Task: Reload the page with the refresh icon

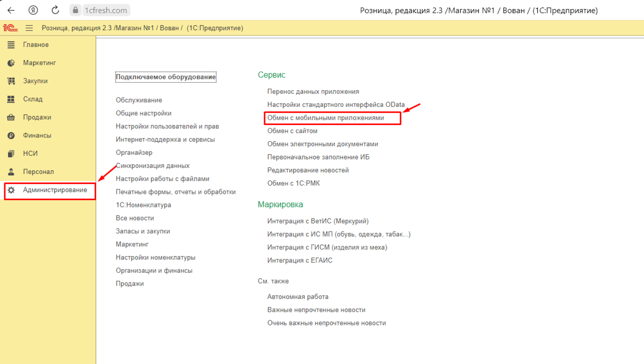Action: click(55, 10)
